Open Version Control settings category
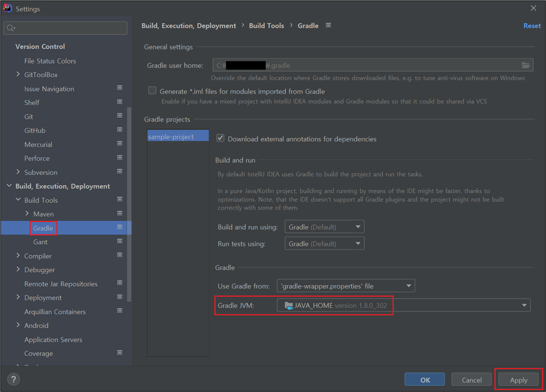Image resolution: width=546 pixels, height=392 pixels. (40, 47)
